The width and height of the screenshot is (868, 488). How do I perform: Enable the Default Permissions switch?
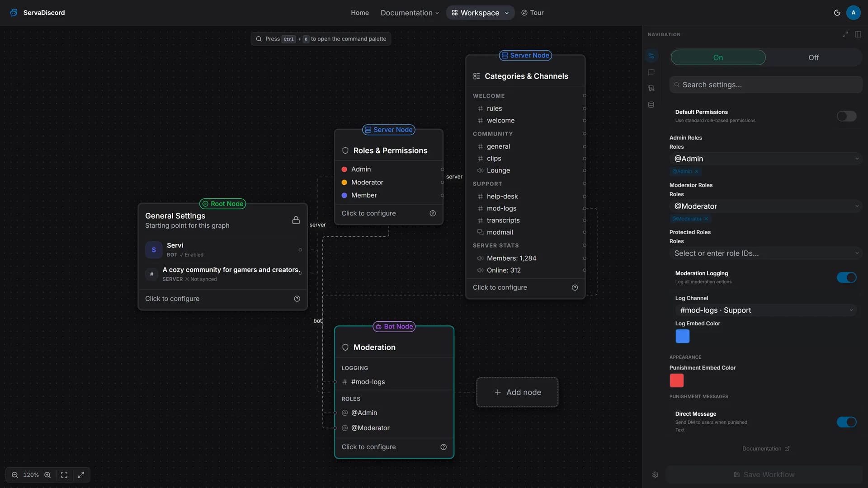(846, 116)
